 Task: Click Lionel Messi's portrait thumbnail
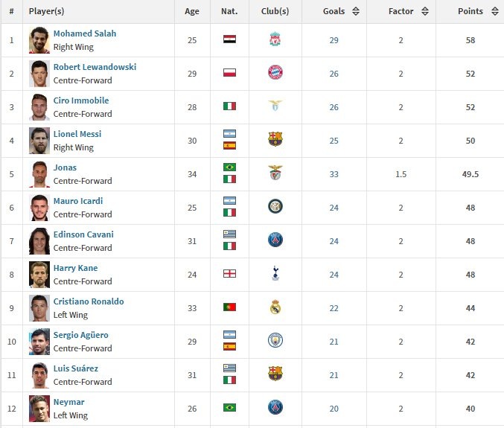pyautogui.click(x=39, y=141)
